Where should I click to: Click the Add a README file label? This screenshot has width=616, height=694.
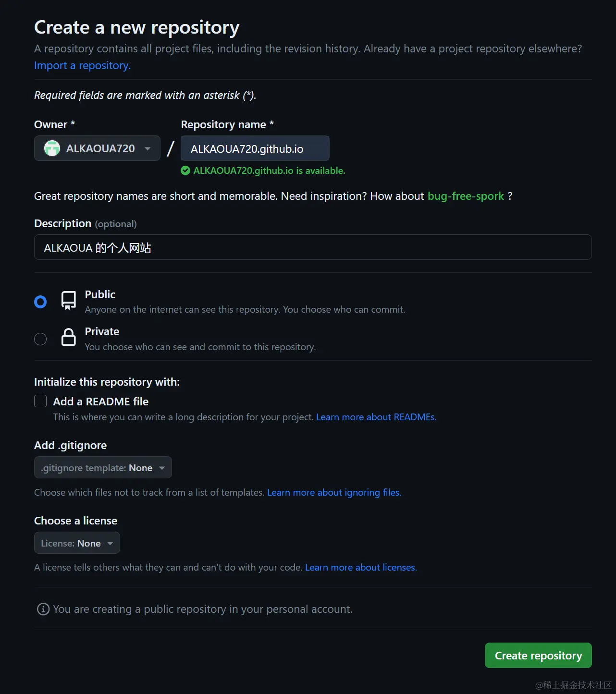coord(101,402)
